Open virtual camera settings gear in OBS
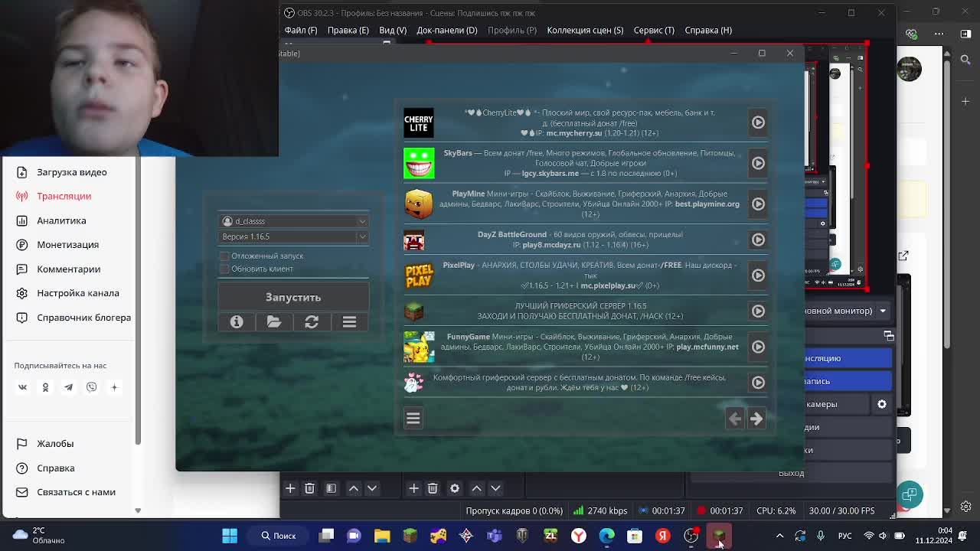Screen dimensions: 980x551 (x=882, y=404)
